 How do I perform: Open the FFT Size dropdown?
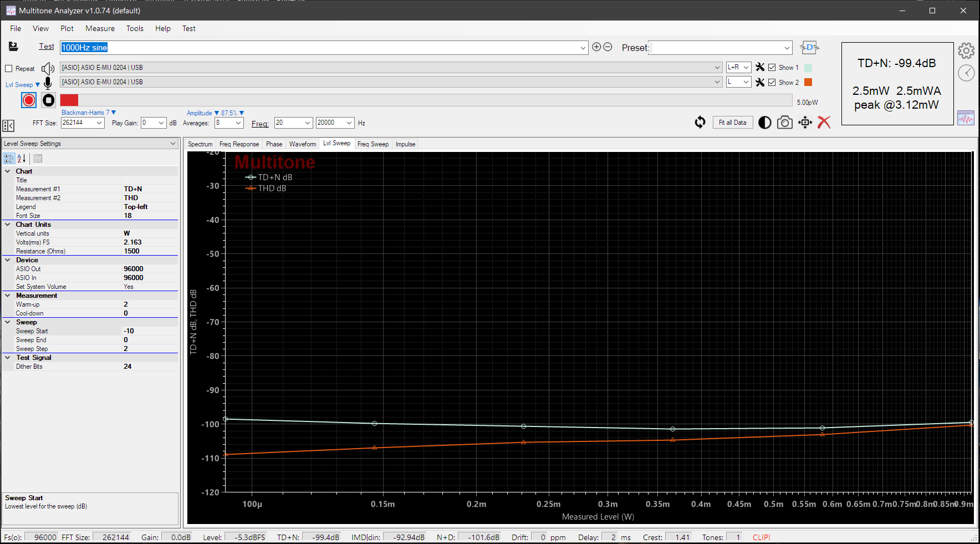click(83, 123)
